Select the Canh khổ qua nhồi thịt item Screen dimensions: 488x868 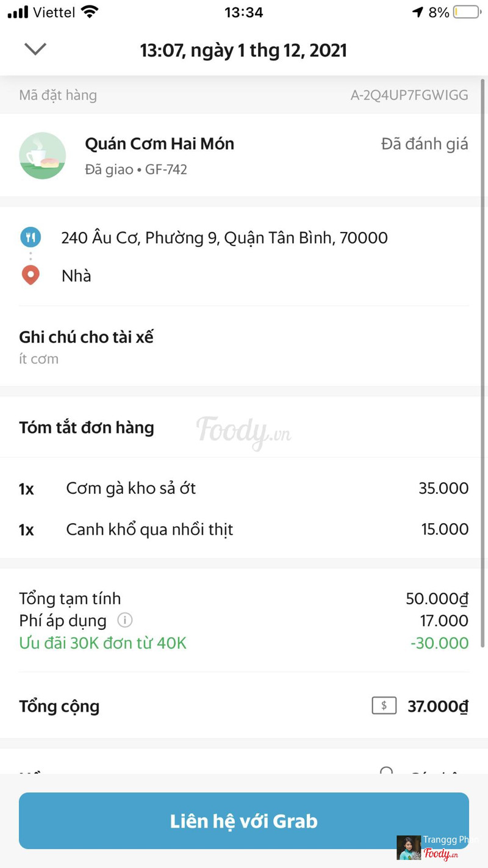pos(149,529)
